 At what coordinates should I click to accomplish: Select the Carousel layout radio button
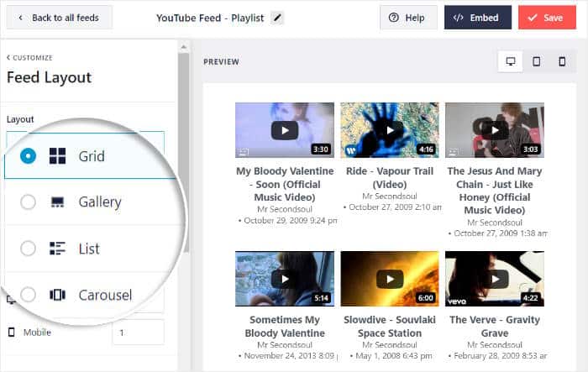[x=28, y=295]
